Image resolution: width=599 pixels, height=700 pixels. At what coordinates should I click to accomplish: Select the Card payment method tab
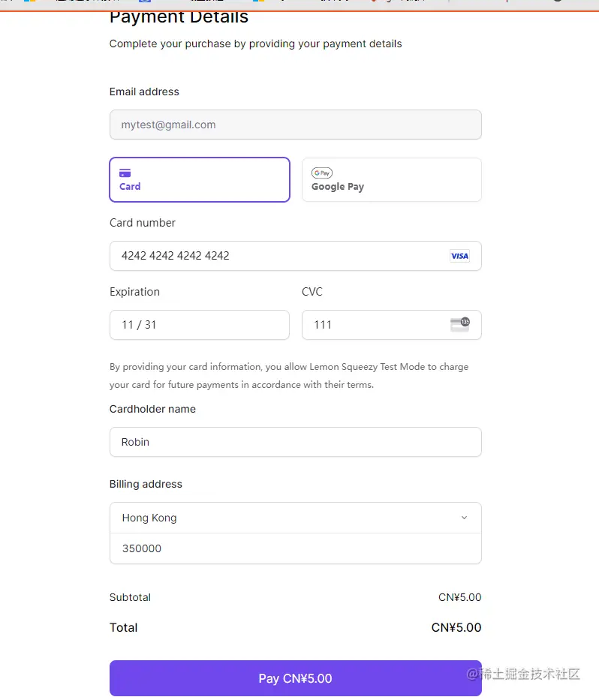coord(199,180)
